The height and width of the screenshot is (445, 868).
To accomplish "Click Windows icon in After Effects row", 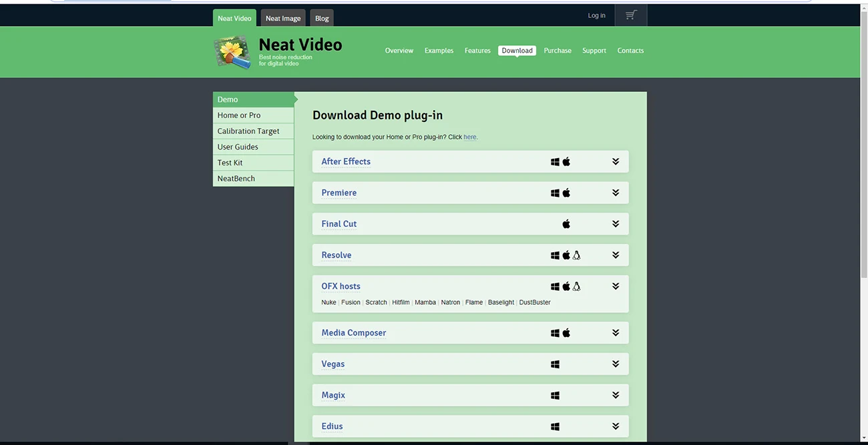I will pos(555,161).
